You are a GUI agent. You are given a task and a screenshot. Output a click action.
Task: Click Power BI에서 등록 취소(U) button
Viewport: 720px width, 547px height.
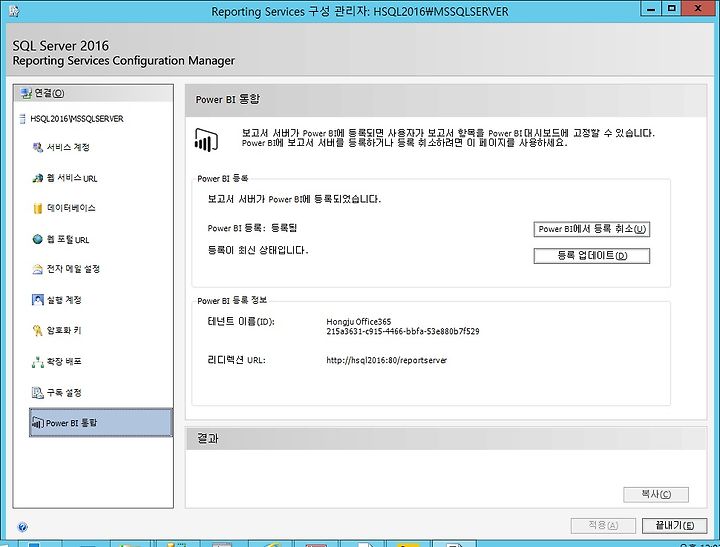[591, 229]
